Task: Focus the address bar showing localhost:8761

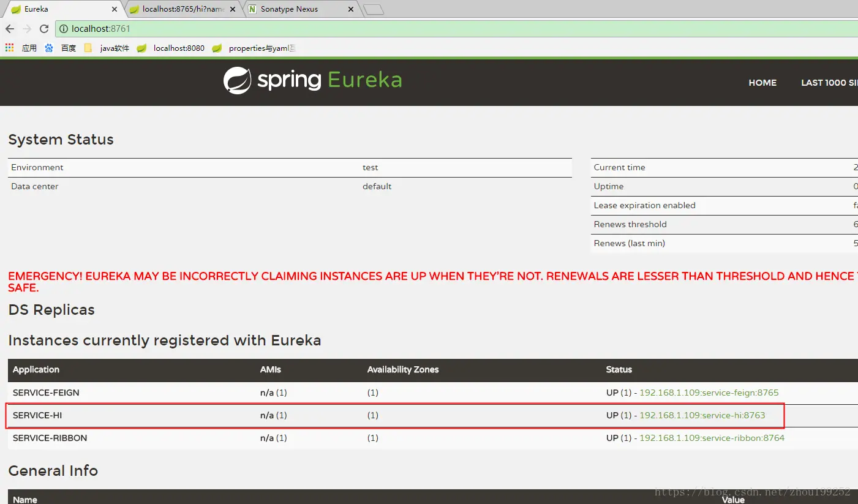Action: pyautogui.click(x=456, y=29)
